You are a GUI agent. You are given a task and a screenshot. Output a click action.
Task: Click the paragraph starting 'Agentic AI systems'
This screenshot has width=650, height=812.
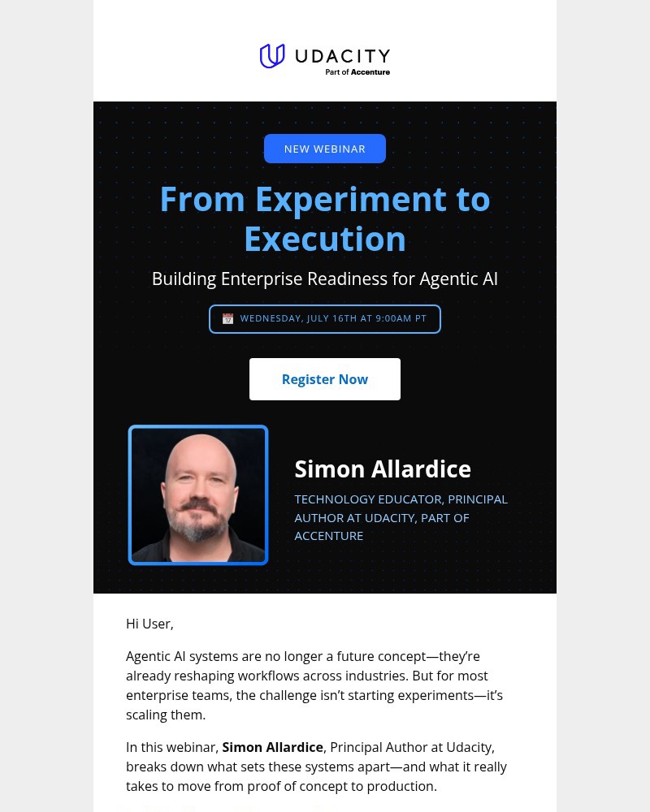[314, 685]
